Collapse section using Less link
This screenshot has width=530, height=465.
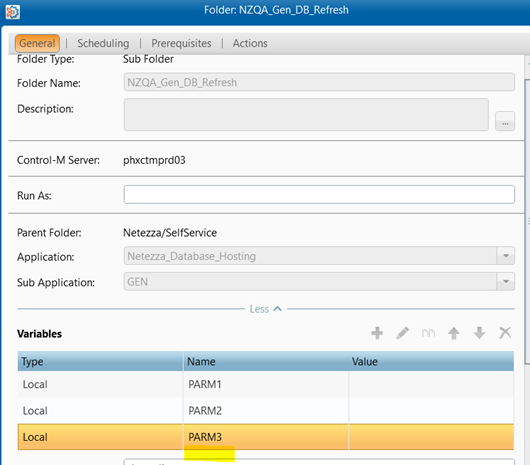265,309
